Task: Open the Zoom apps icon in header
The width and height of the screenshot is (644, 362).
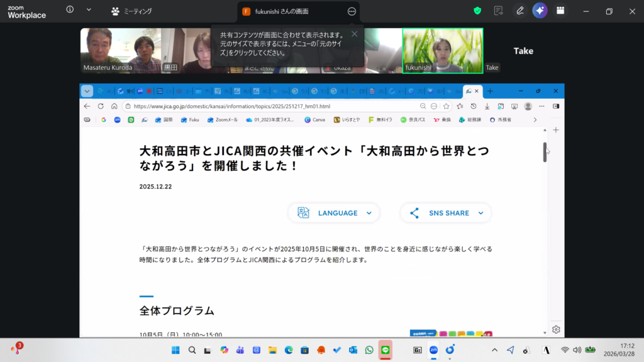Action: pyautogui.click(x=560, y=11)
